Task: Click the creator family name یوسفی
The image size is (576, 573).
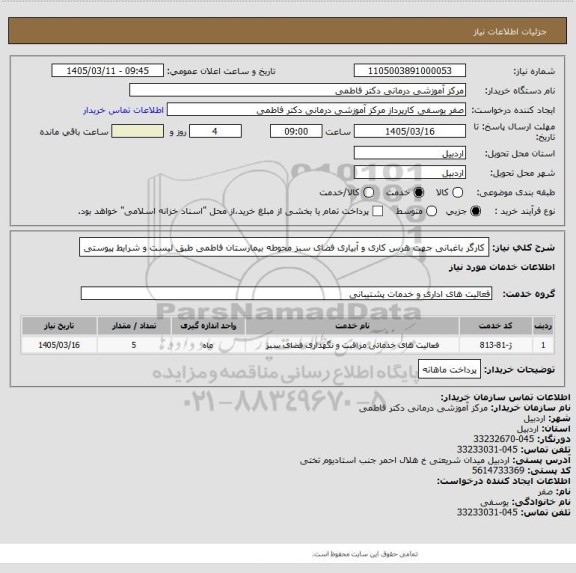Action: pyautogui.click(x=494, y=502)
